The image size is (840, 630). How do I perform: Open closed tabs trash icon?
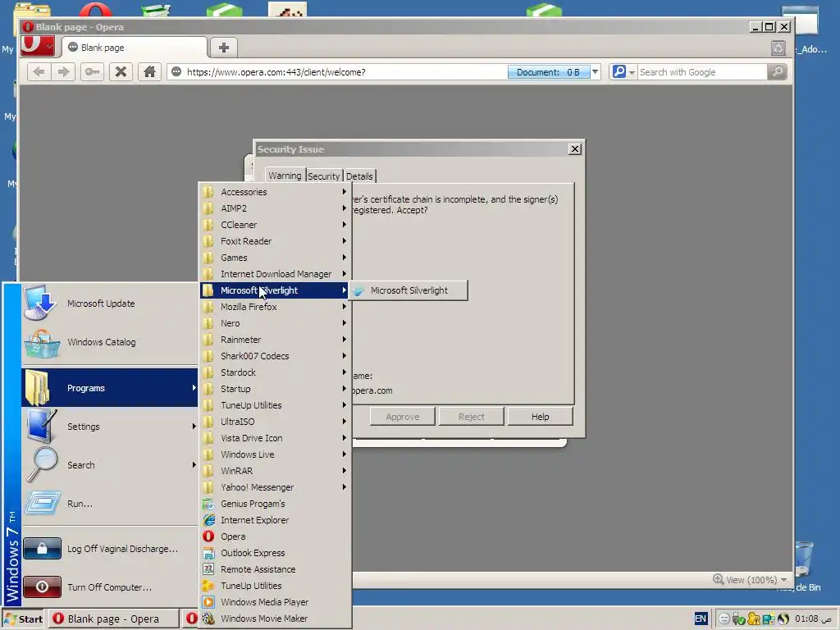click(x=778, y=48)
